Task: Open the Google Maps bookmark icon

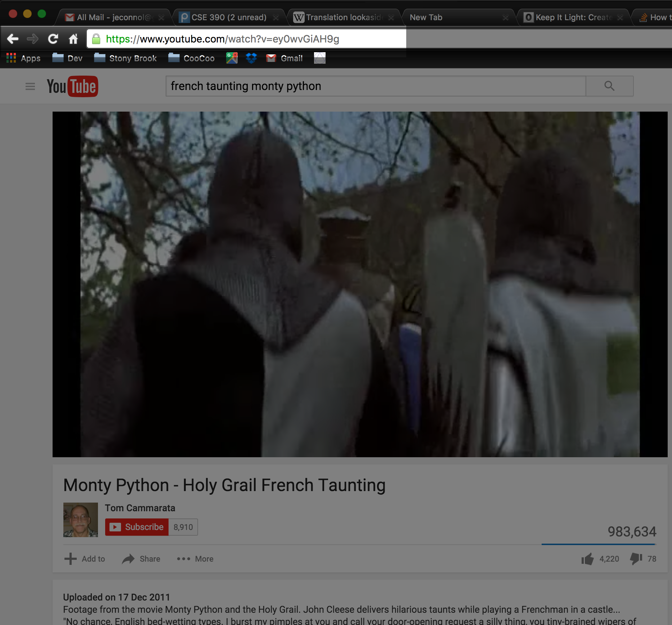Action: pos(232,58)
